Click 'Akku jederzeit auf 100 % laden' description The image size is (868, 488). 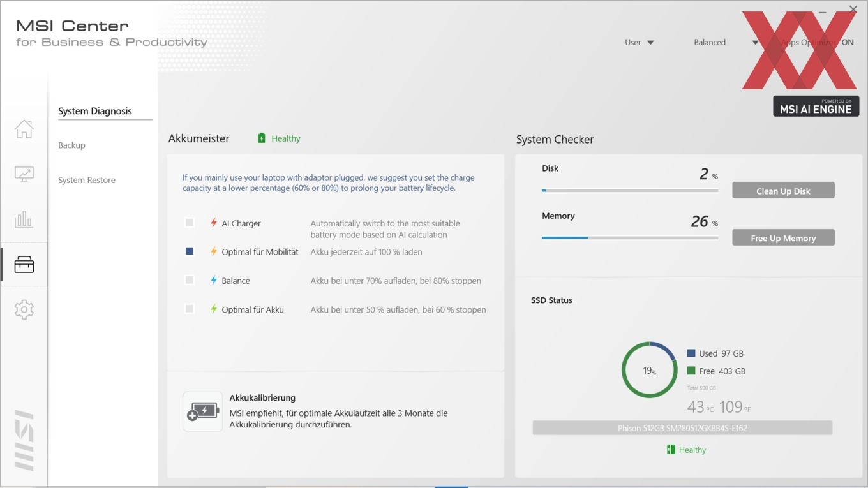(366, 252)
